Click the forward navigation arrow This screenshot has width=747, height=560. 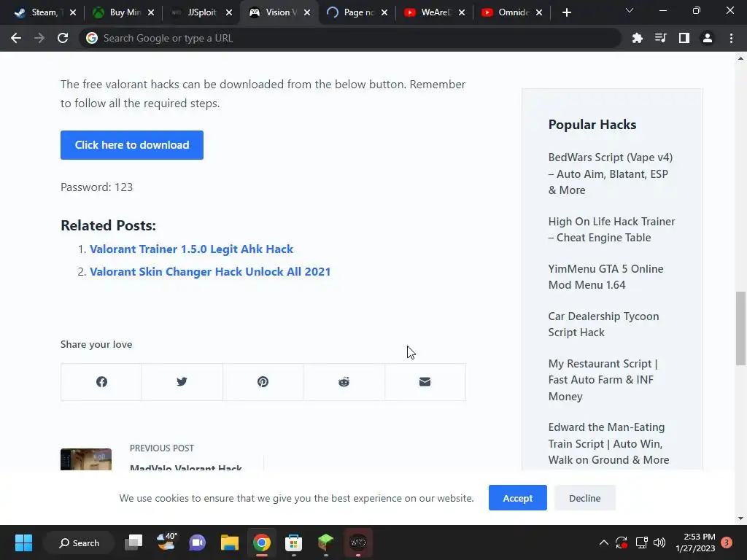pos(39,38)
